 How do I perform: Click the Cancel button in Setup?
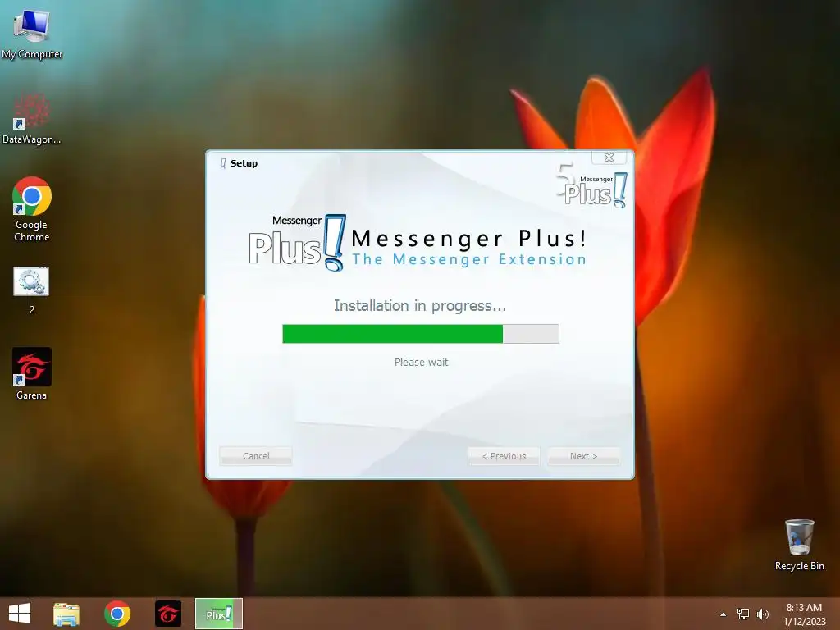point(256,456)
